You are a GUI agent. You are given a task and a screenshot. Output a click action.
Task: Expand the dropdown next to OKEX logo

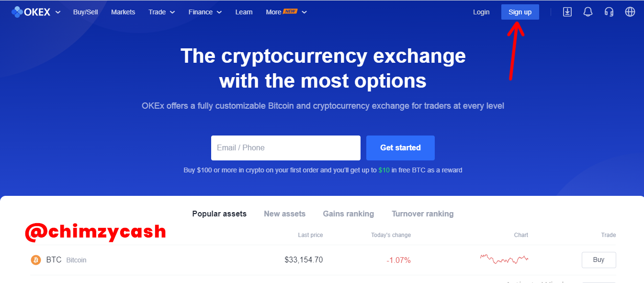pyautogui.click(x=58, y=12)
